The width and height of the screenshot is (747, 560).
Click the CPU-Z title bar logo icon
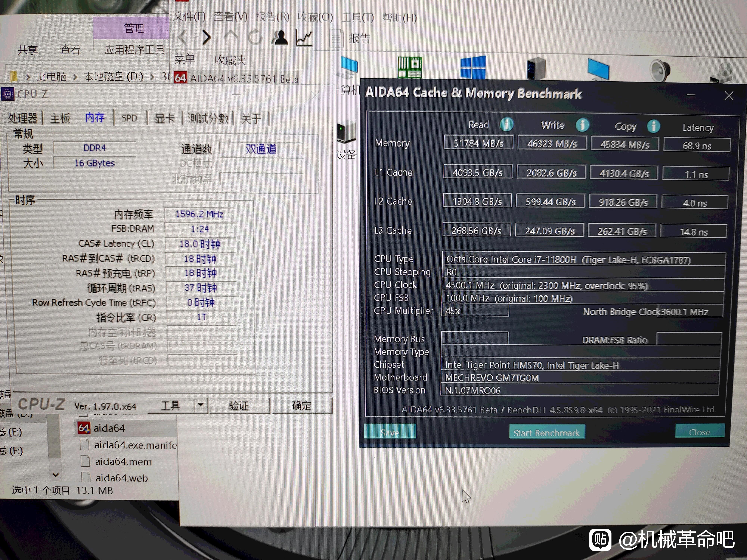(x=8, y=94)
